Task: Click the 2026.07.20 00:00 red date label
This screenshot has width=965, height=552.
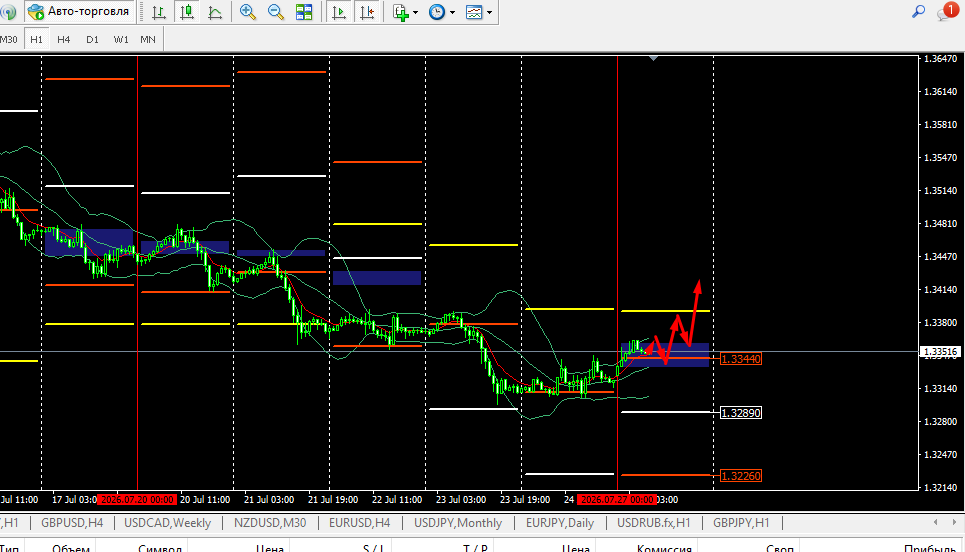Action: click(x=137, y=500)
